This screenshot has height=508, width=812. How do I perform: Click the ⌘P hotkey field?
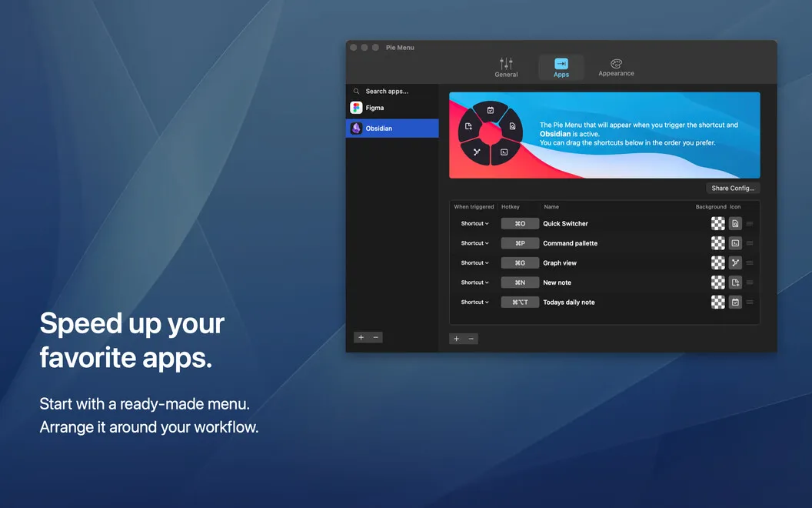[520, 243]
